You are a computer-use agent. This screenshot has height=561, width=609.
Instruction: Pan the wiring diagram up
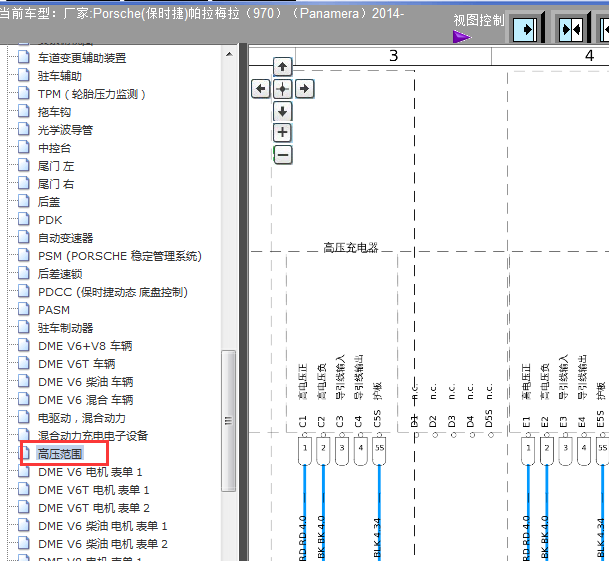pyautogui.click(x=282, y=67)
